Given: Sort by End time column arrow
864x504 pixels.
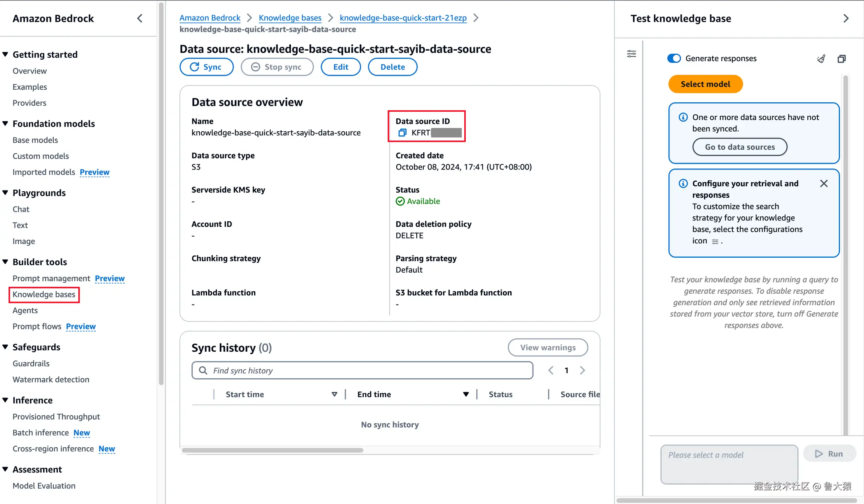Looking at the screenshot, I should pyautogui.click(x=466, y=394).
